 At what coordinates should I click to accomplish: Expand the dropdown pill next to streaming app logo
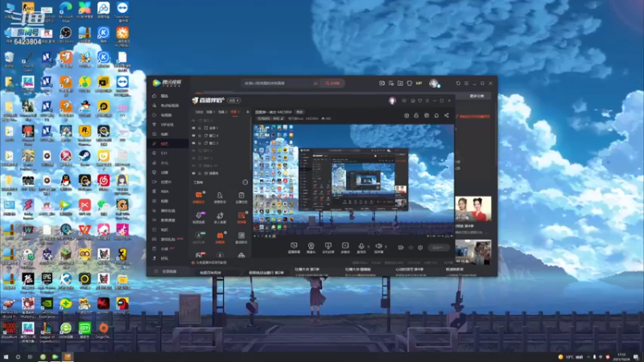click(233, 101)
